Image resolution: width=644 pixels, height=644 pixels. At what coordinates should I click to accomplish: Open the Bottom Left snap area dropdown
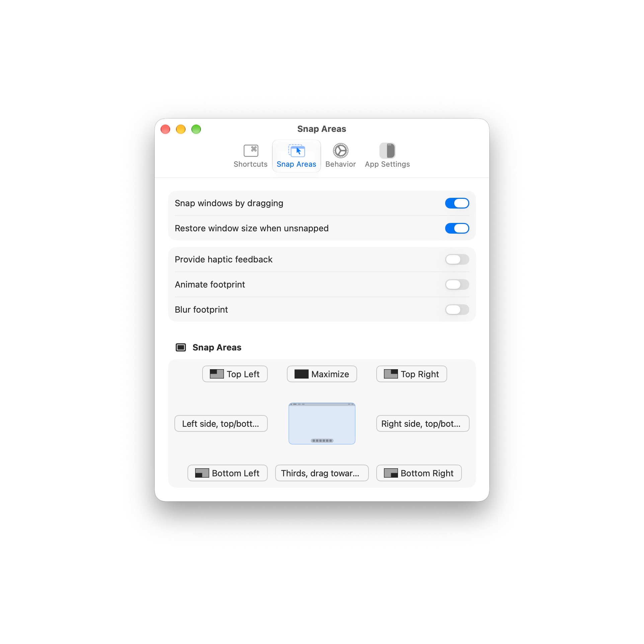pyautogui.click(x=228, y=473)
